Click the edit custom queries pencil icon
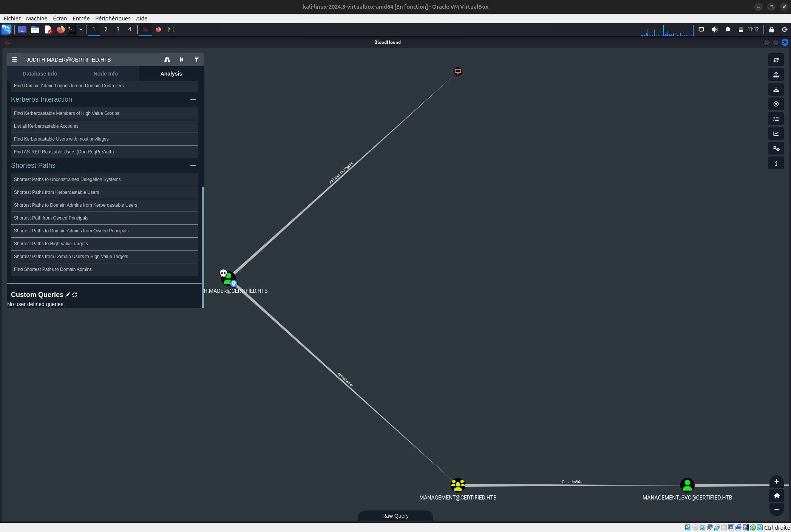The height and width of the screenshot is (532, 791). point(68,295)
